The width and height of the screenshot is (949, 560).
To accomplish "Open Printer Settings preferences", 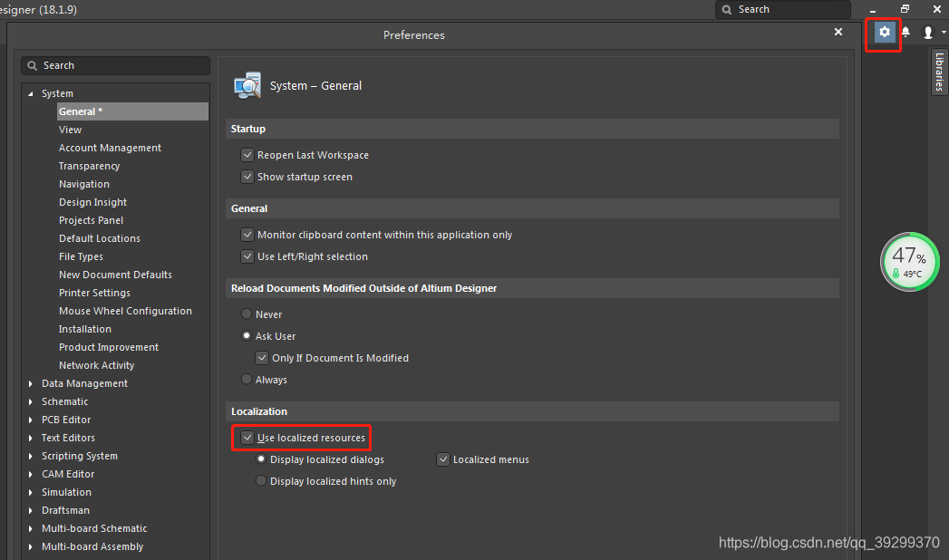I will 94,293.
